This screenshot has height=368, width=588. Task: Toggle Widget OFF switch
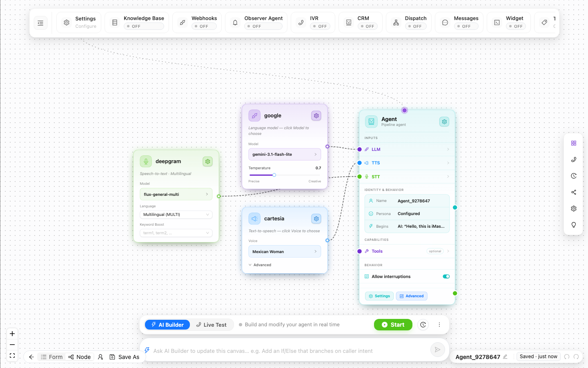pyautogui.click(x=516, y=26)
